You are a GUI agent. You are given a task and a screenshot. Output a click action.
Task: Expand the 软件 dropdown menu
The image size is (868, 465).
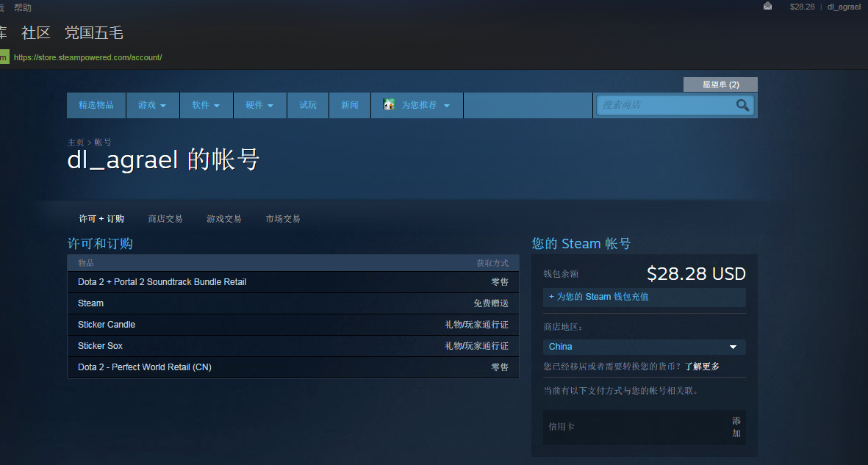point(206,105)
